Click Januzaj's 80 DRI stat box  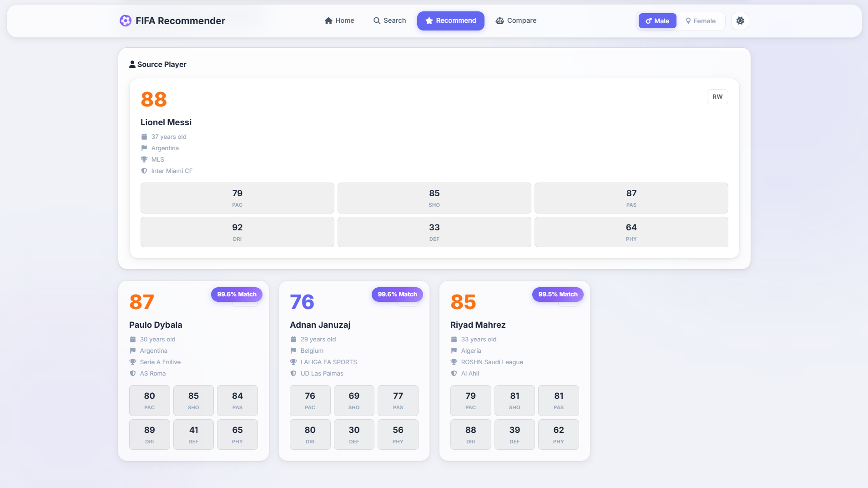(x=310, y=435)
